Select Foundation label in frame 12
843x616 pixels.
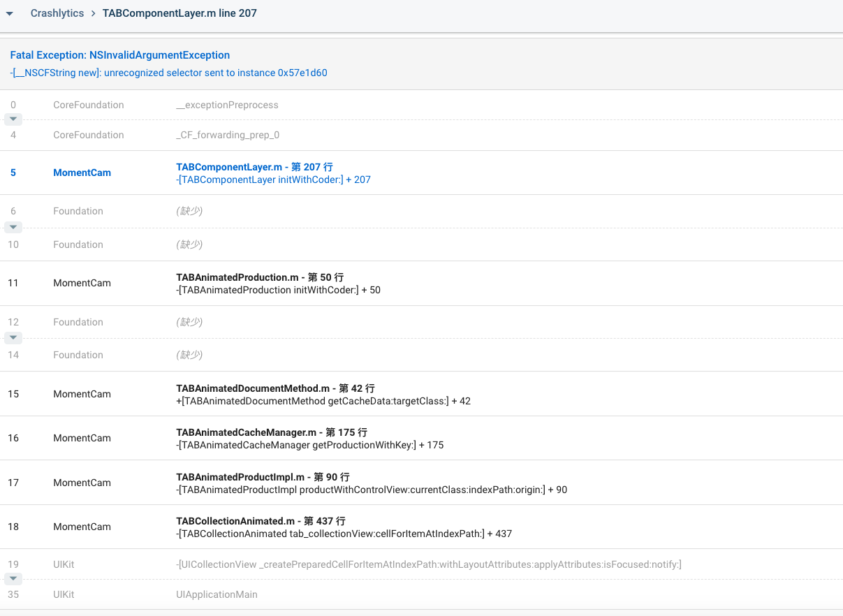click(x=78, y=322)
